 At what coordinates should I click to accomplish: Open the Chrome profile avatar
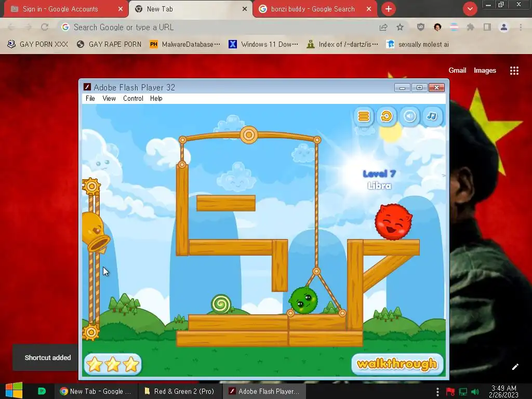pos(504,27)
